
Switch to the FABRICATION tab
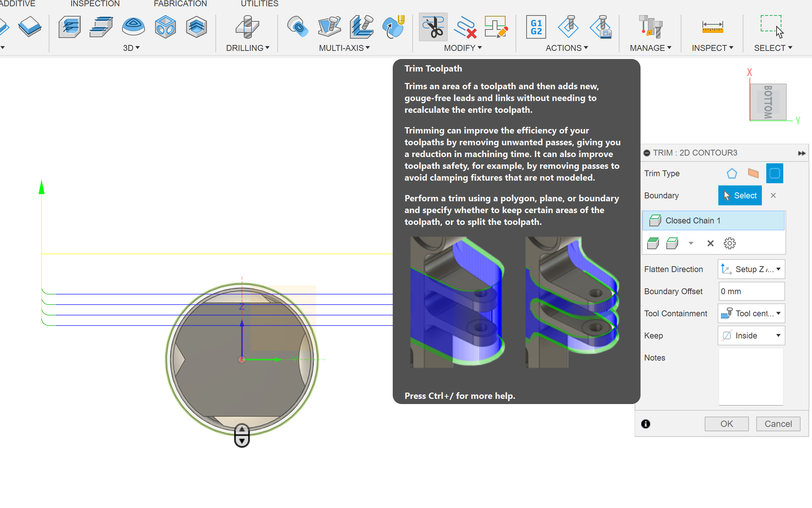[x=180, y=4]
